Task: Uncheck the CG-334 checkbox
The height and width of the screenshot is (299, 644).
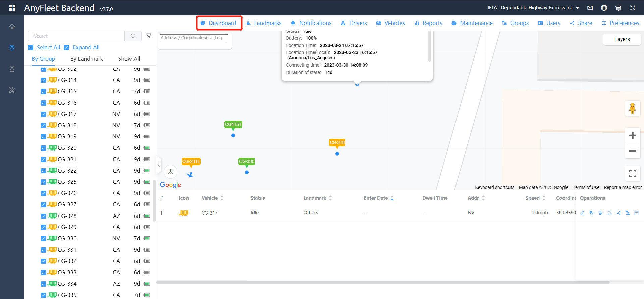Action: click(43, 284)
